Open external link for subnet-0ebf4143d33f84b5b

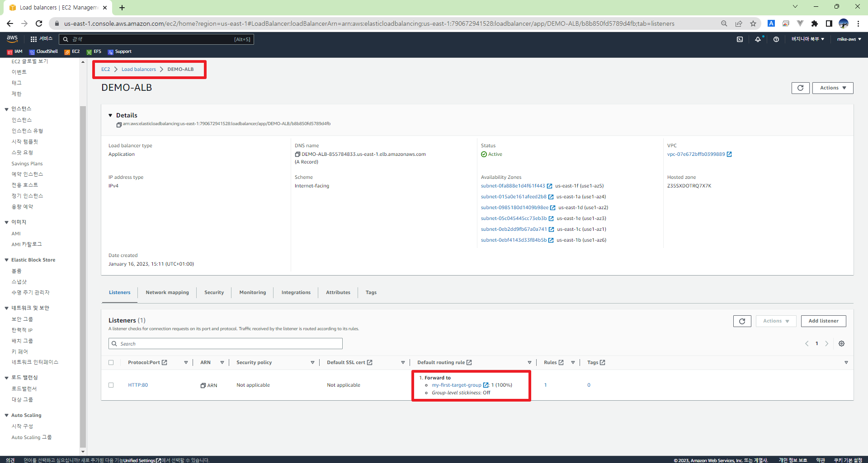(551, 240)
